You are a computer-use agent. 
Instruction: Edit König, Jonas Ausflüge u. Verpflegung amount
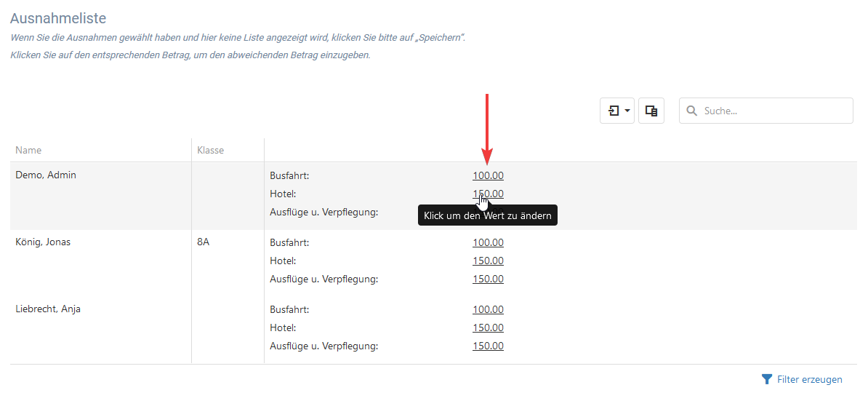tap(488, 279)
